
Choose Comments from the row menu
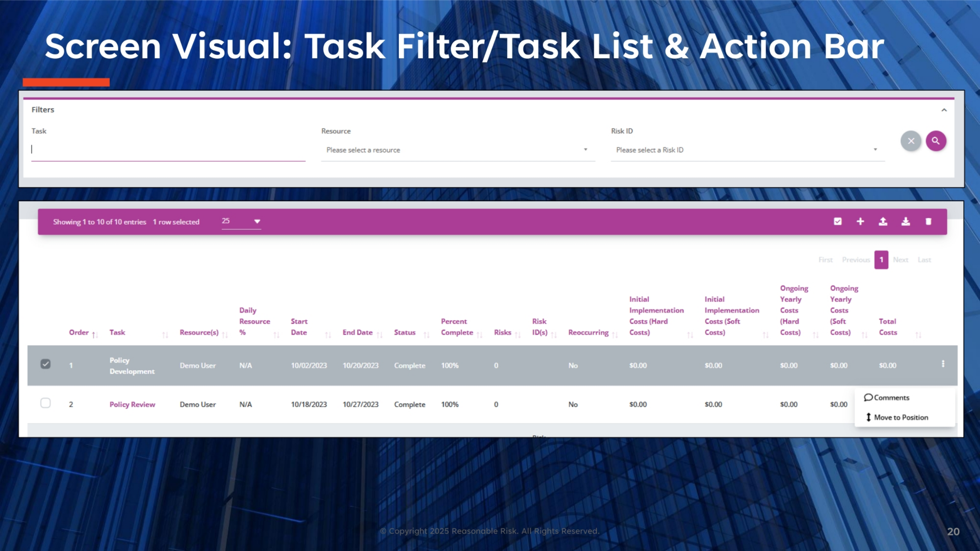tap(886, 398)
